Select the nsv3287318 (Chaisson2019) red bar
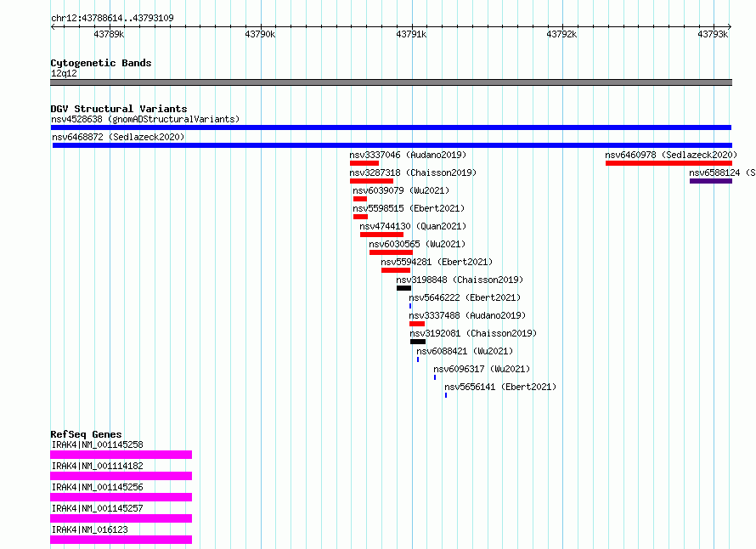756x549 pixels. pyautogui.click(x=371, y=181)
